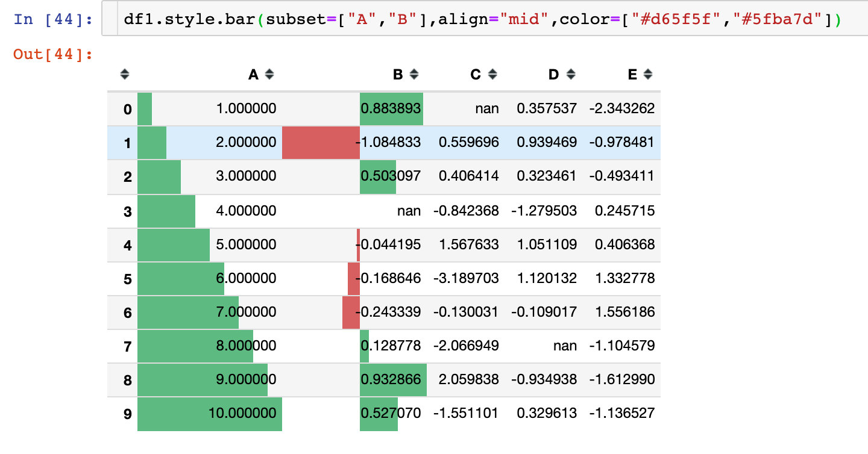Click cell 0.559696 in column C
The image size is (868, 454).
(469, 142)
